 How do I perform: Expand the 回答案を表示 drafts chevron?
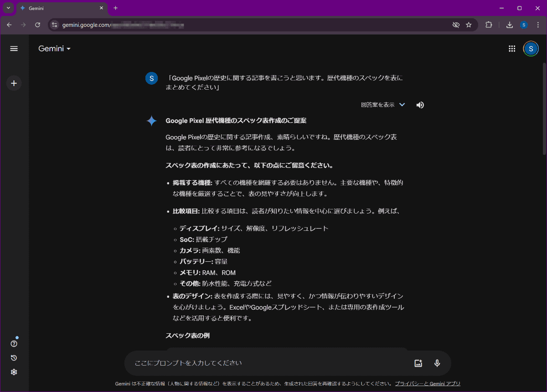tap(402, 105)
